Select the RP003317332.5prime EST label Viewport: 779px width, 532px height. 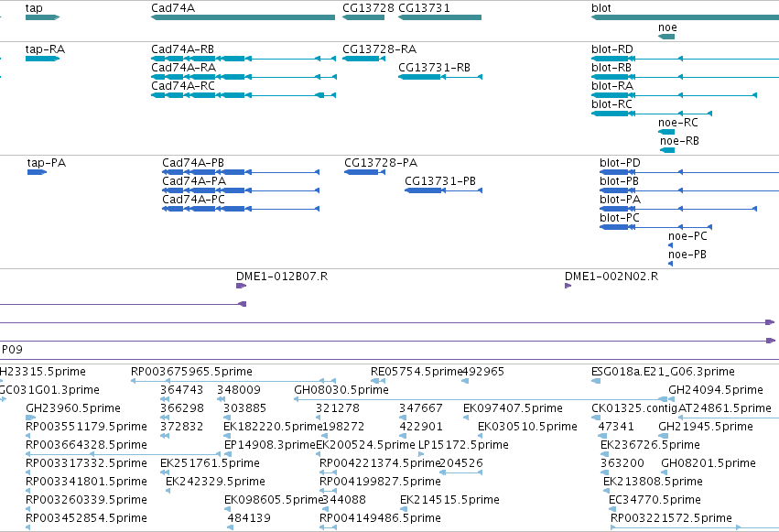coord(86,463)
